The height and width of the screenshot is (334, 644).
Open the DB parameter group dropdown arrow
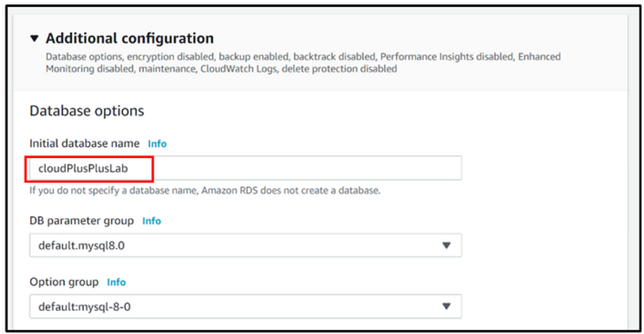click(x=446, y=245)
